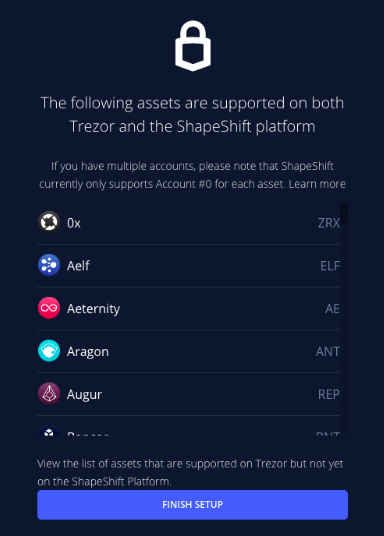Open the unsupported Trezor assets list link

click(x=190, y=472)
